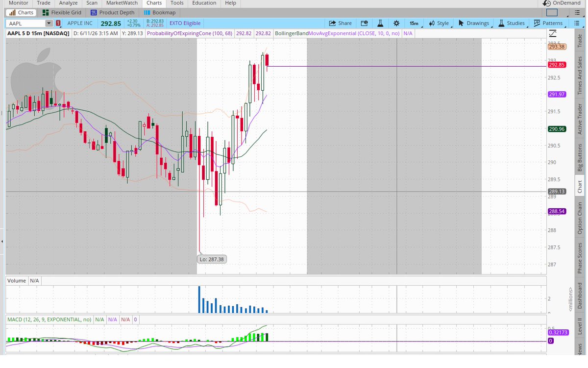This screenshot has width=588, height=368.
Task: Open the chart grid layout selector
Action: 552,13
